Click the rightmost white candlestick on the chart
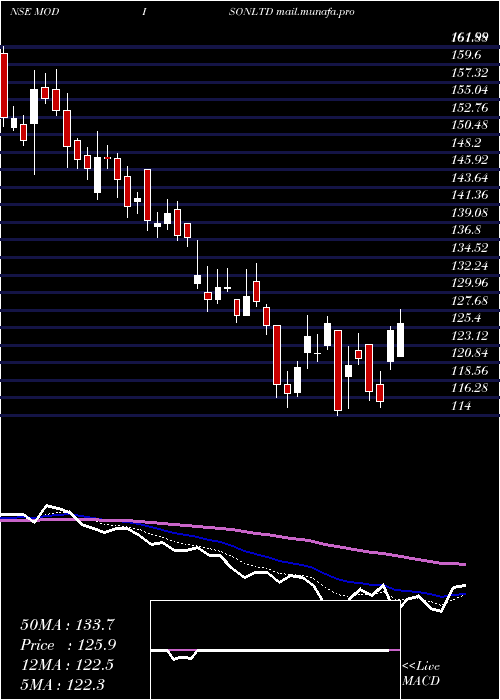Viewport: 500px width, 700px height. [400, 340]
